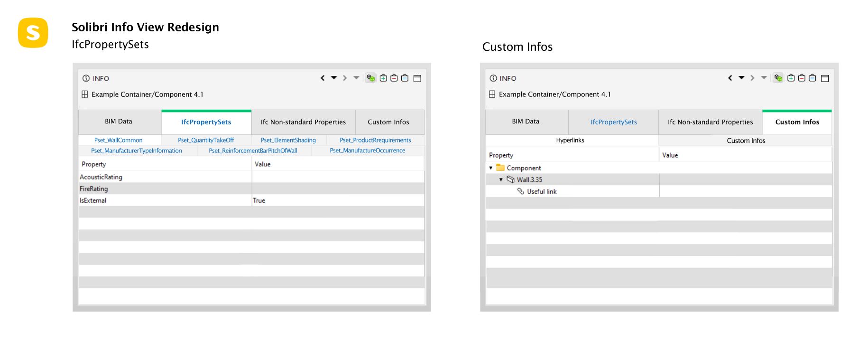The height and width of the screenshot is (349, 868).
Task: Click the INFO circle icon in Custom Infos panel
Action: tap(493, 78)
